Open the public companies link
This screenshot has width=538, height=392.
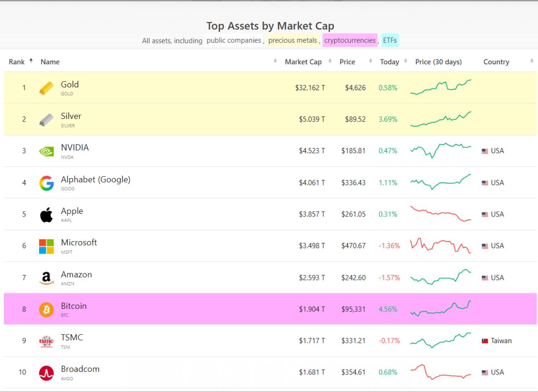(234, 40)
